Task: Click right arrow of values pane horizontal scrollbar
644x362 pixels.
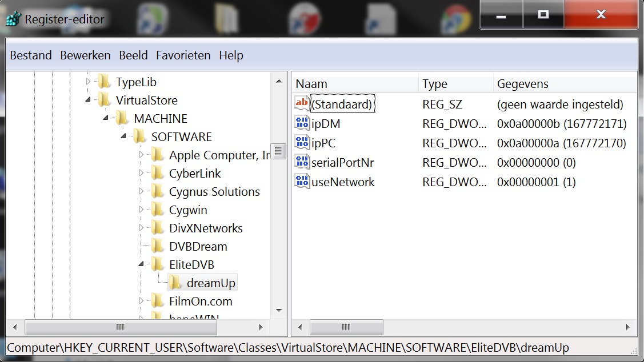Action: pos(627,327)
